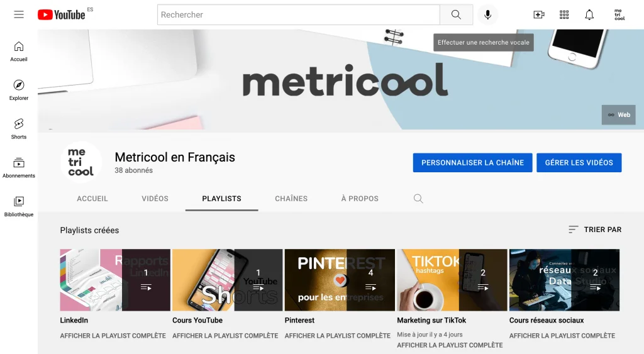Open the create video icon
The height and width of the screenshot is (354, 644).
539,15
